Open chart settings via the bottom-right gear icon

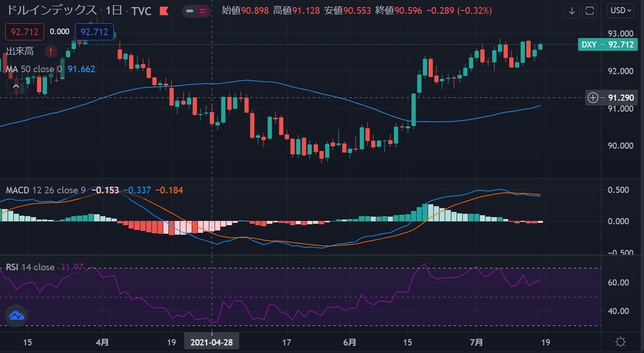coord(621,342)
